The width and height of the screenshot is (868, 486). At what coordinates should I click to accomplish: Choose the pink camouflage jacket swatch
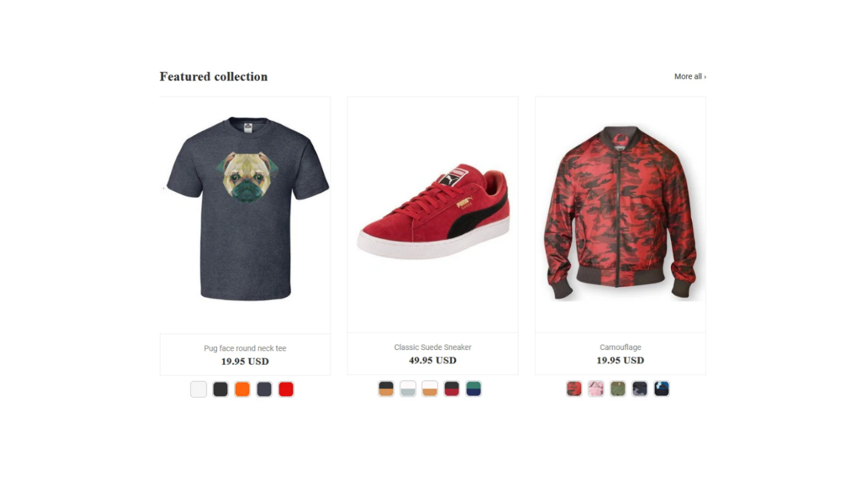click(x=595, y=389)
